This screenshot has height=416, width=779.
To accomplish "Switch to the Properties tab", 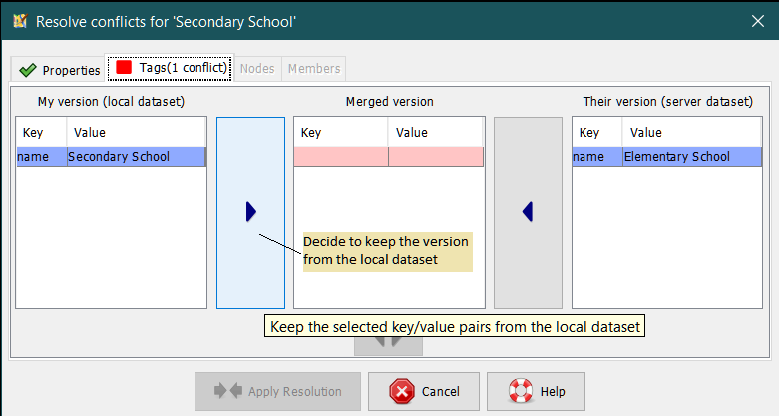I will tap(60, 70).
